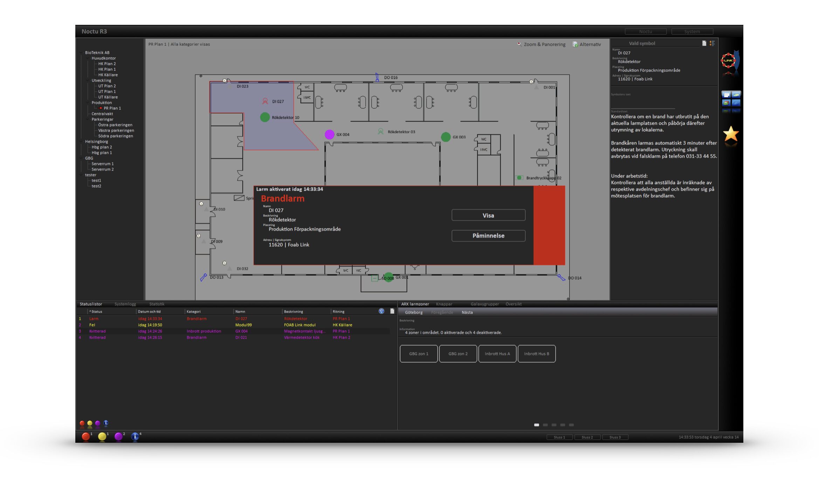
Task: Click the DO 013 door symbol
Action: 204,278
